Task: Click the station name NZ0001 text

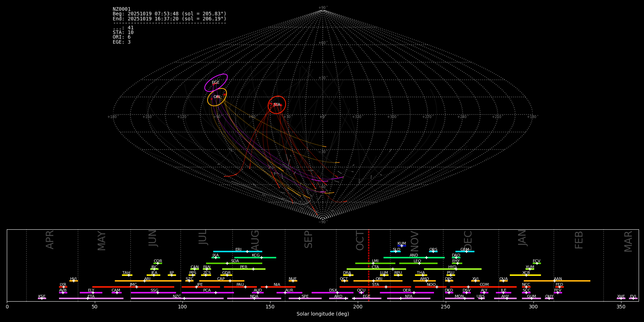Action: pyautogui.click(x=122, y=9)
